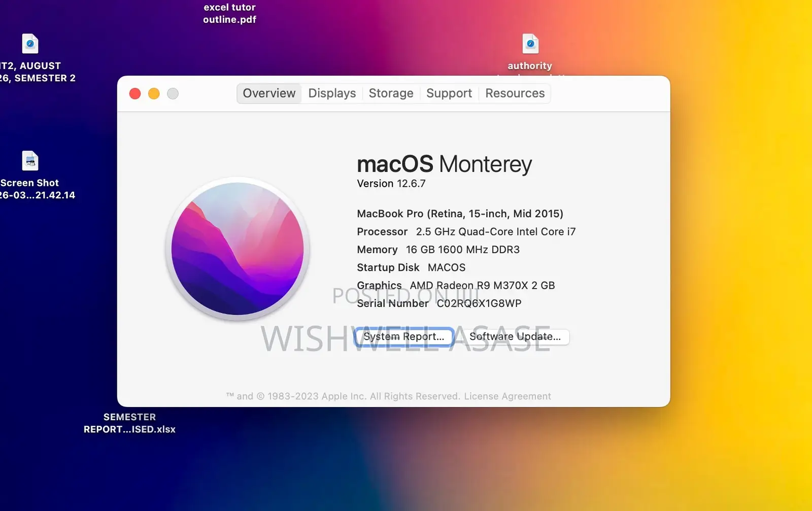Open the License Agreement link
The width and height of the screenshot is (812, 511).
pyautogui.click(x=507, y=396)
